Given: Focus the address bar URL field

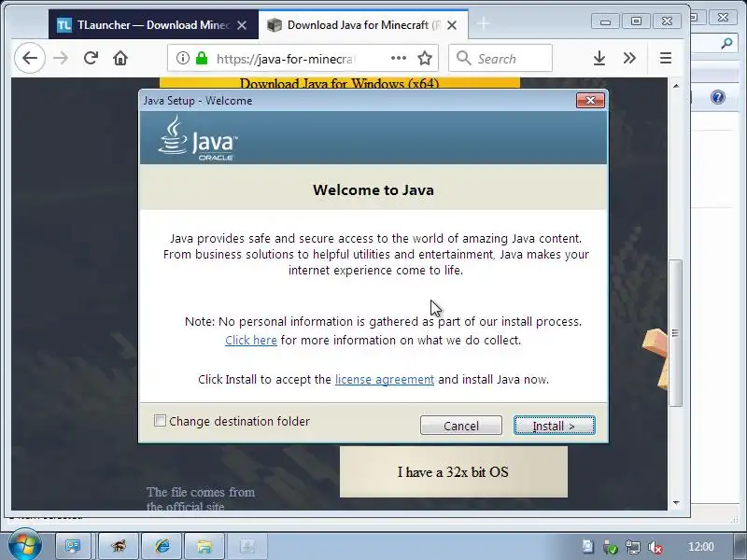Looking at the screenshot, I should [x=303, y=58].
